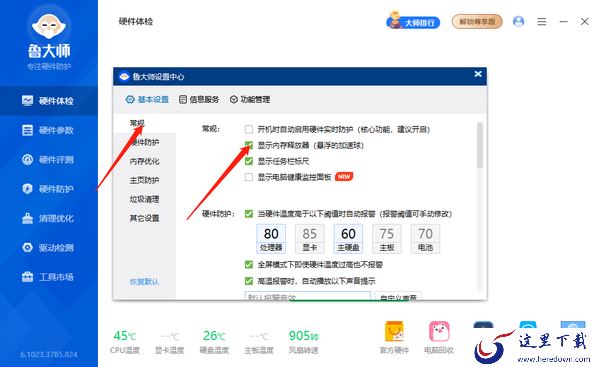
Task: Select 其它设置 in settings list
Action: [145, 218]
